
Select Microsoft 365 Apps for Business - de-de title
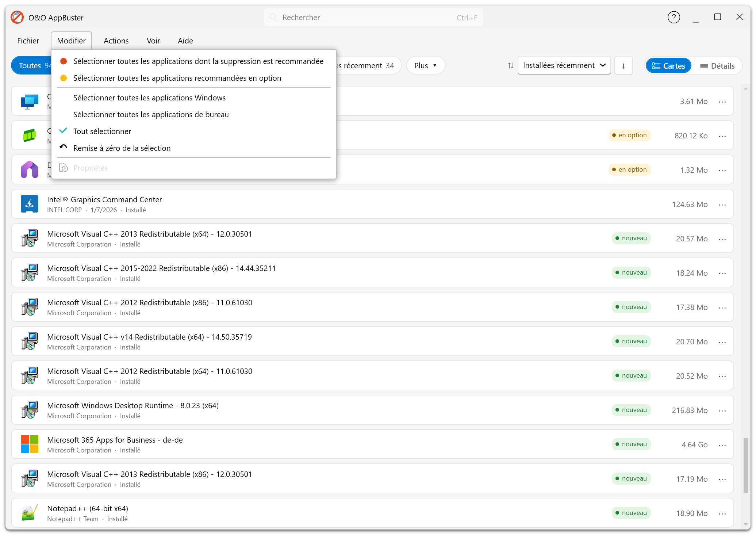[x=115, y=440]
